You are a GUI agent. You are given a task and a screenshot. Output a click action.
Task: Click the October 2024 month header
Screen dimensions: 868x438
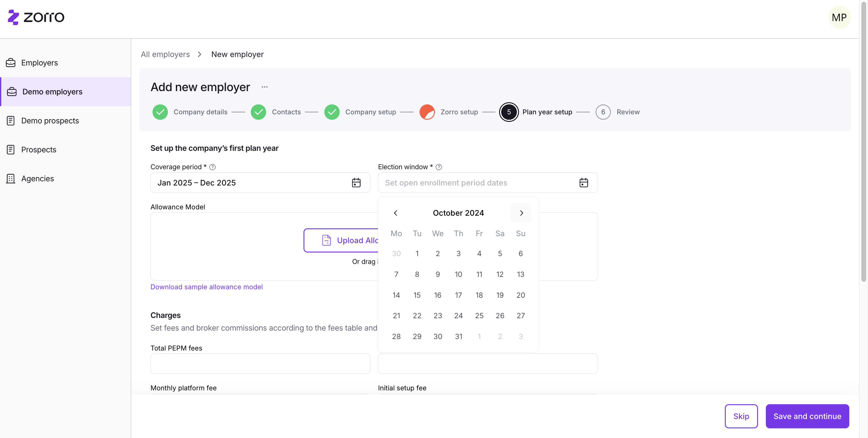(x=458, y=213)
